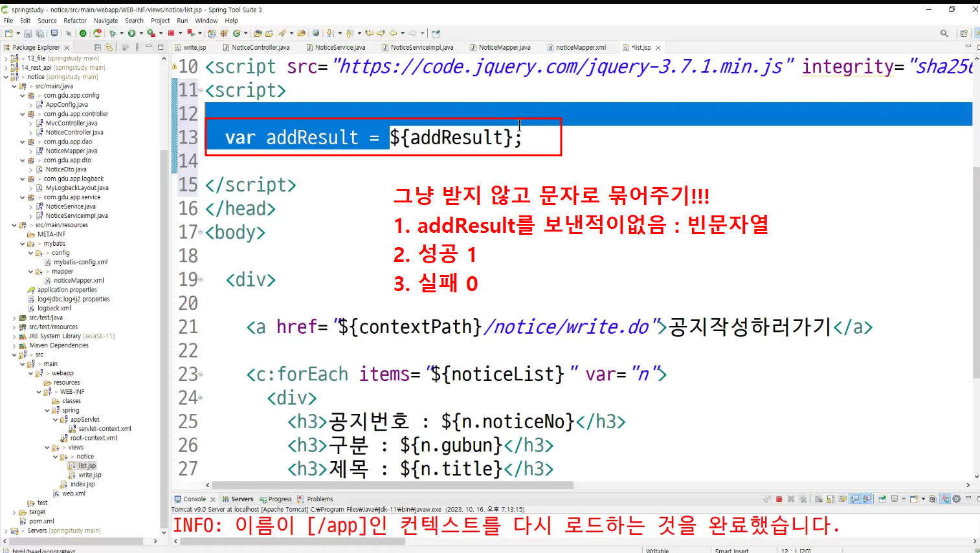Screen dimensions: 980x553
Task: Toggle Show Console on standard error change
Action: click(866, 499)
